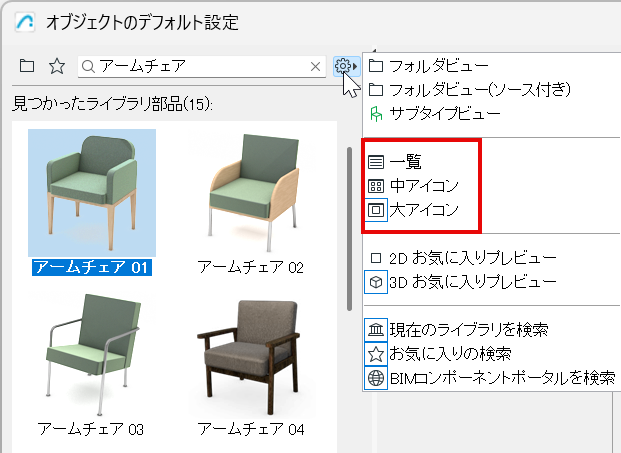This screenshot has height=453, width=621.
Task: Choose サブタイプビュー menu entry
Action: pos(434,114)
